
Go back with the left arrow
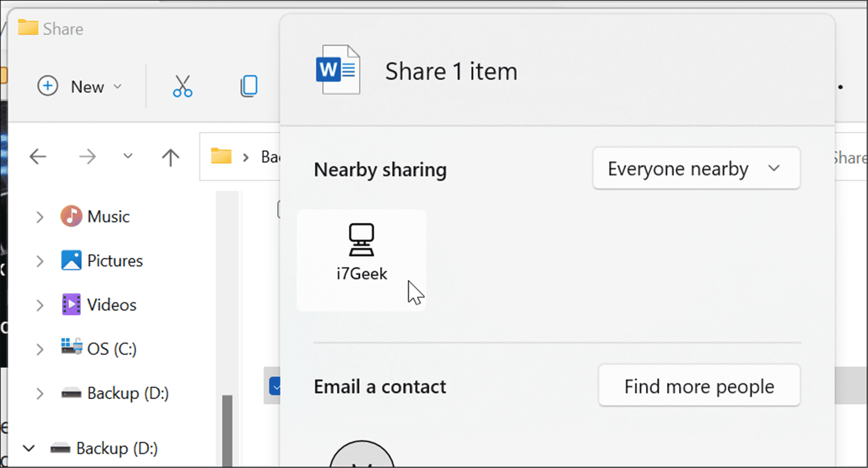coord(38,157)
